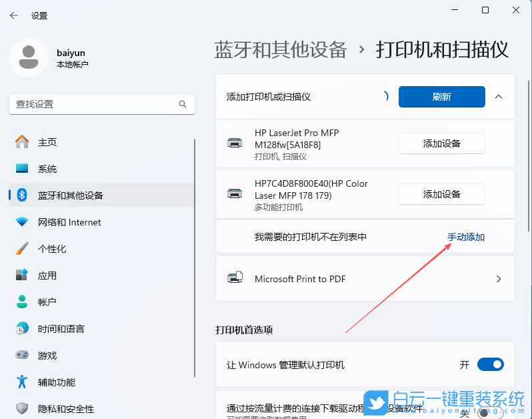532x419 pixels.
Task: Add the HP Color Laser MFP 178 179 device
Action: 442,194
